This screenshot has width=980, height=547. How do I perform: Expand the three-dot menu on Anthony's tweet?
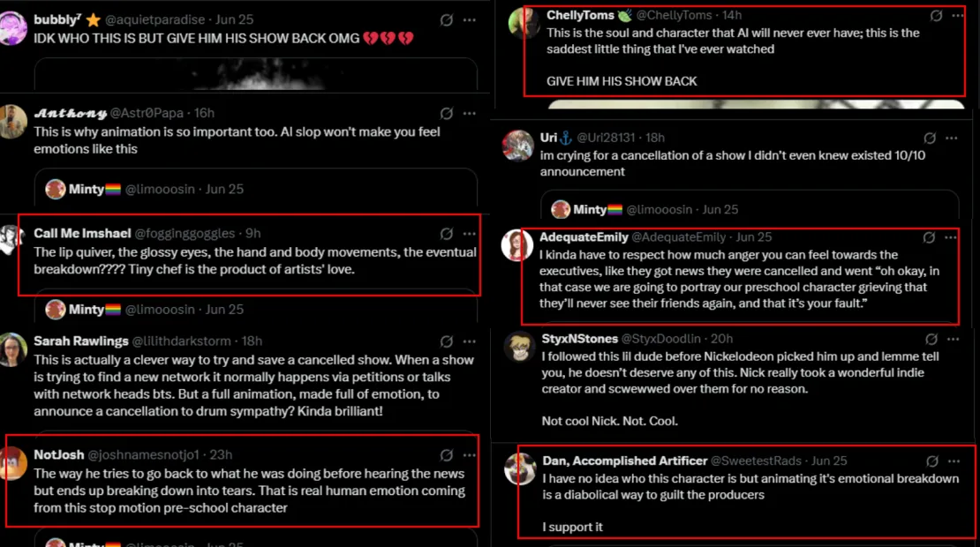[x=470, y=113]
